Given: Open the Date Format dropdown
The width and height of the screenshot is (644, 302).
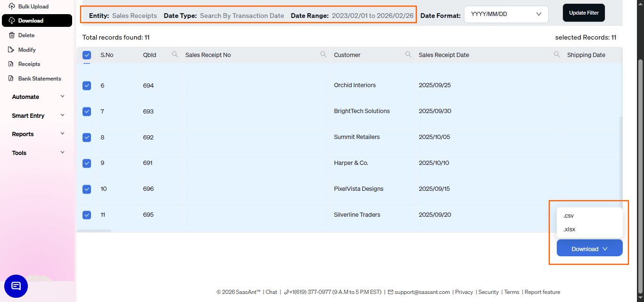Looking at the screenshot, I should coord(506,14).
